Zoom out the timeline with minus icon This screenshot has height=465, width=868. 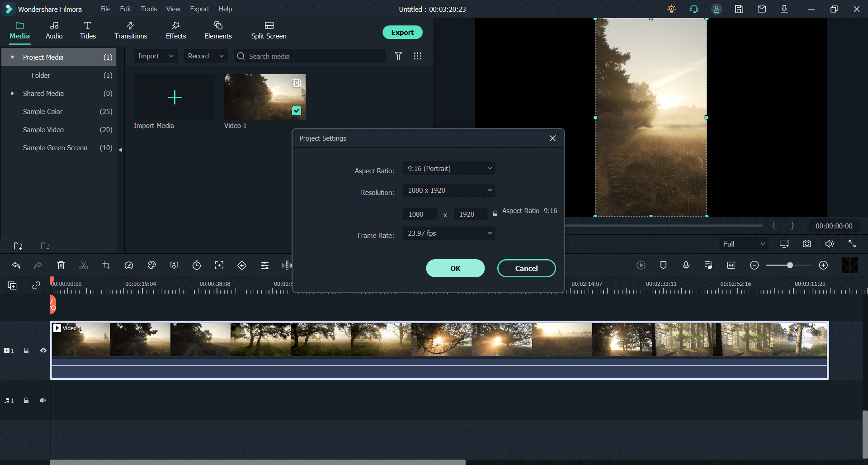(754, 266)
